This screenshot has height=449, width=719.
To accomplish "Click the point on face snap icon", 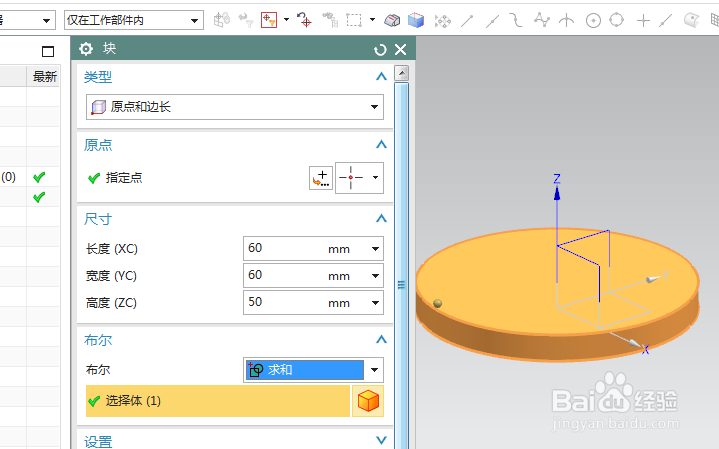I will [691, 20].
